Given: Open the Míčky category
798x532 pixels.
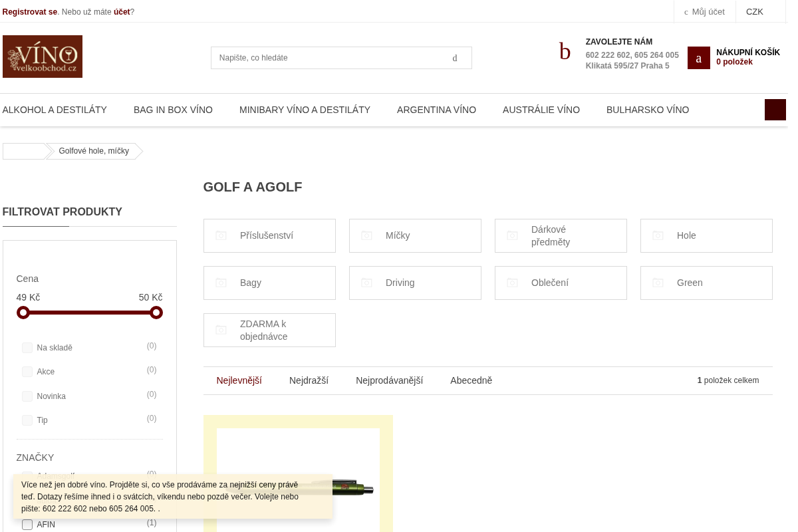Looking at the screenshot, I should click(x=415, y=235).
